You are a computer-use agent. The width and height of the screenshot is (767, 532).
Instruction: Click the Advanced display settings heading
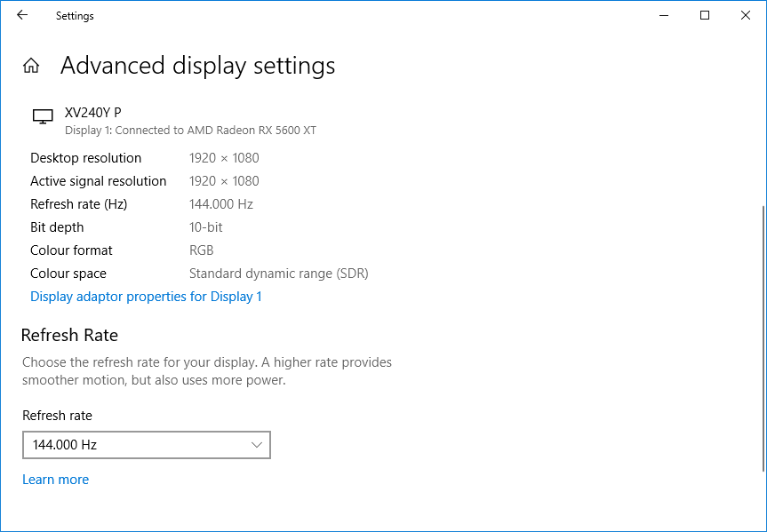click(197, 66)
